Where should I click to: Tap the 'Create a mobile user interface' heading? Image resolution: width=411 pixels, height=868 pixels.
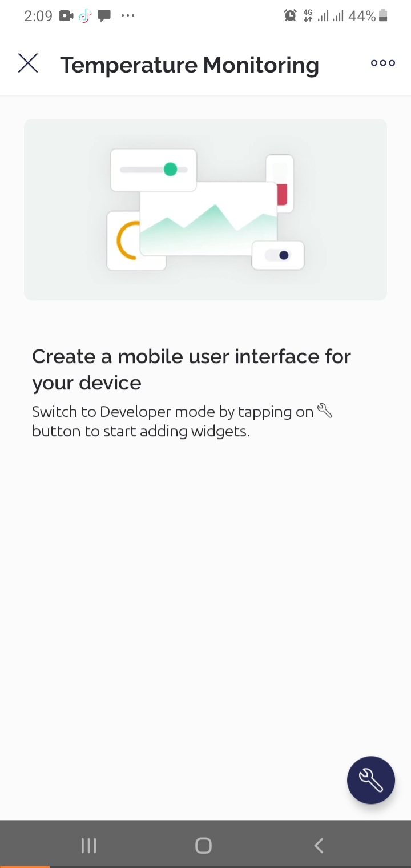pyautogui.click(x=191, y=369)
